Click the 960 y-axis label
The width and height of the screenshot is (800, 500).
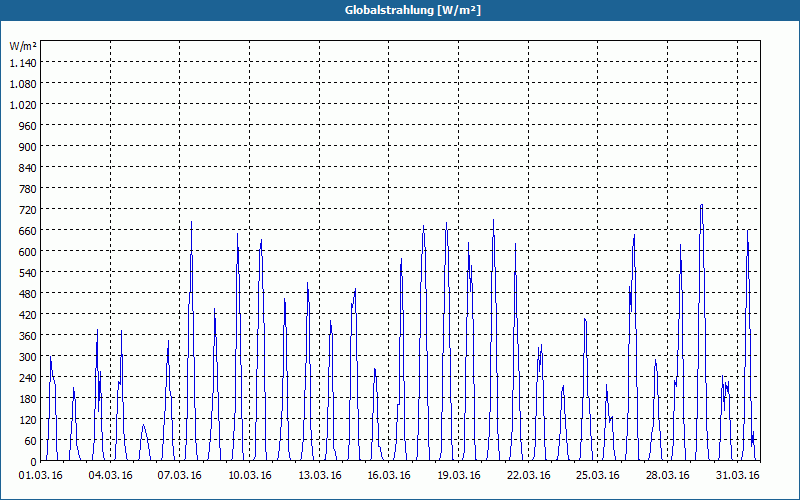click(x=28, y=126)
